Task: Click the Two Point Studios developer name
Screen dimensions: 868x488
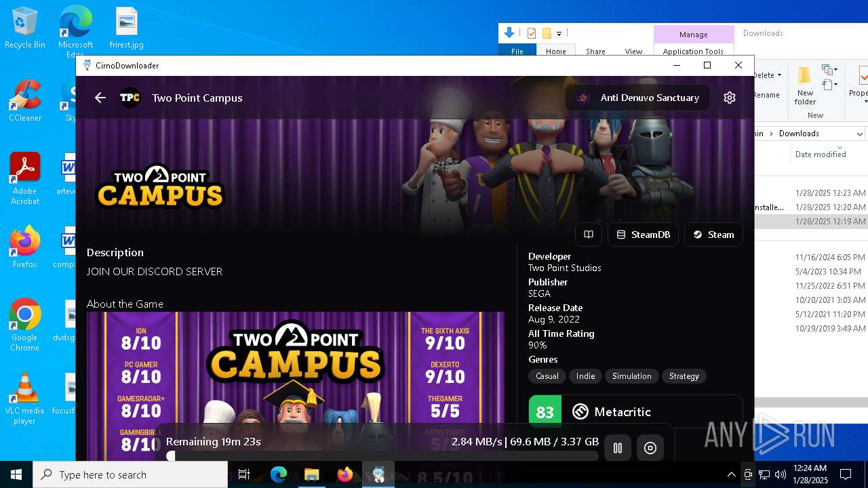Action: click(565, 268)
